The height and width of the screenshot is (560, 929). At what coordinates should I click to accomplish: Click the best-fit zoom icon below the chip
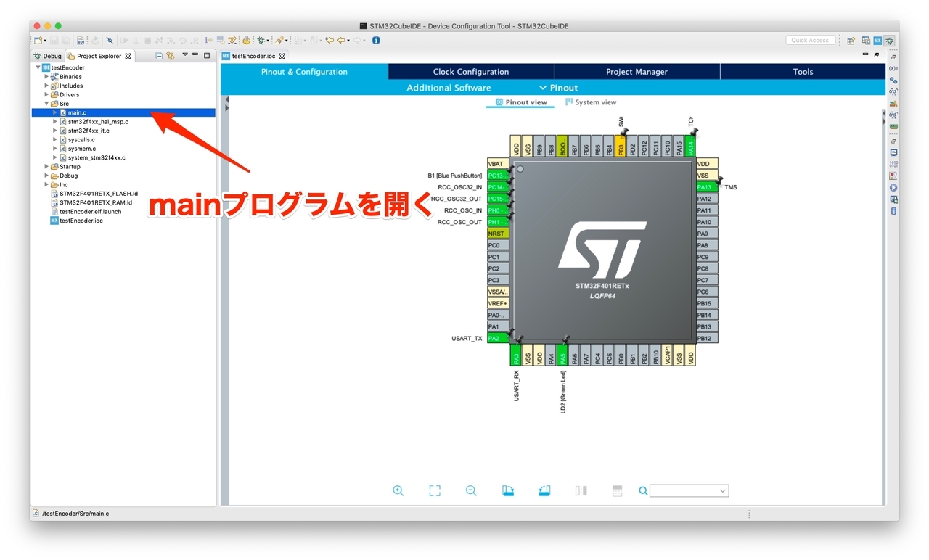[x=435, y=490]
